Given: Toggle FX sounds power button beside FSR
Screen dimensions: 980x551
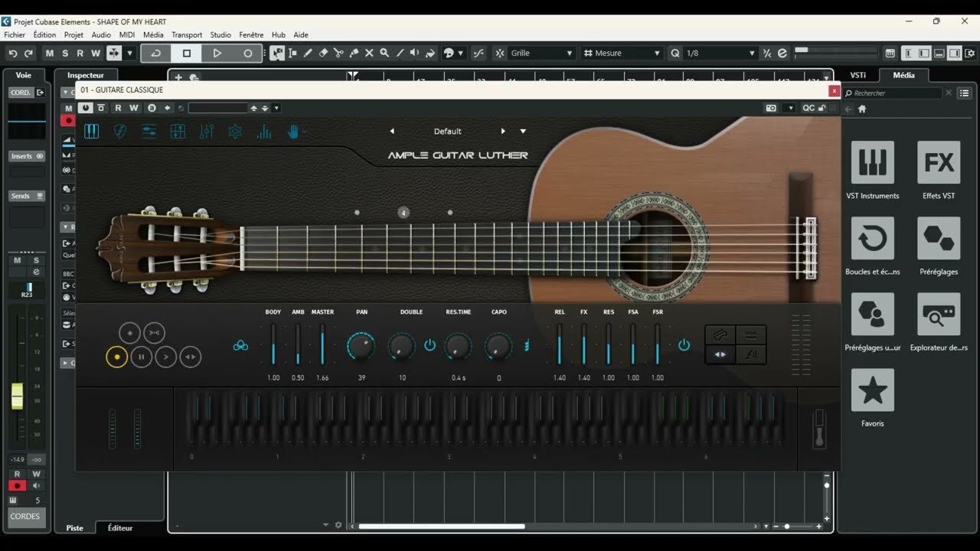Looking at the screenshot, I should [x=684, y=345].
